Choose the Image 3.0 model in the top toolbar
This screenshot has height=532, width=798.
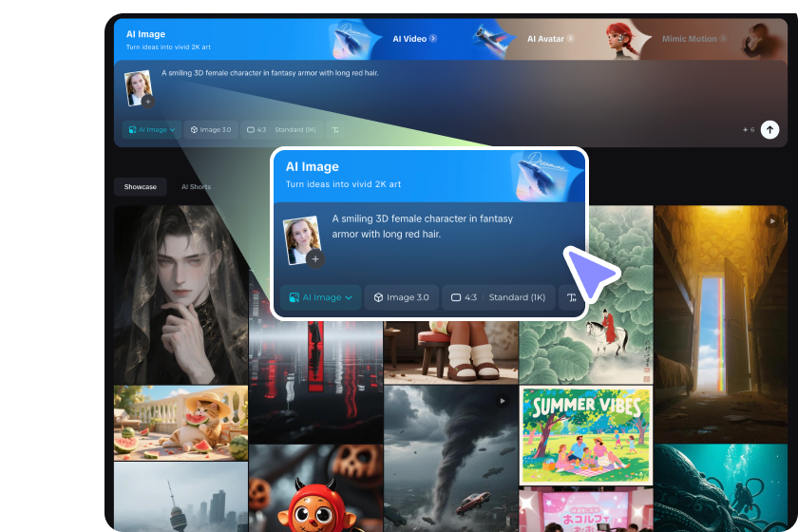tap(211, 130)
